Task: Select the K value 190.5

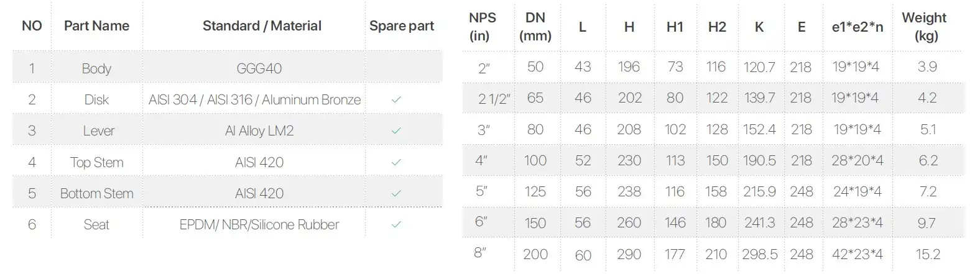Action: 759,160
